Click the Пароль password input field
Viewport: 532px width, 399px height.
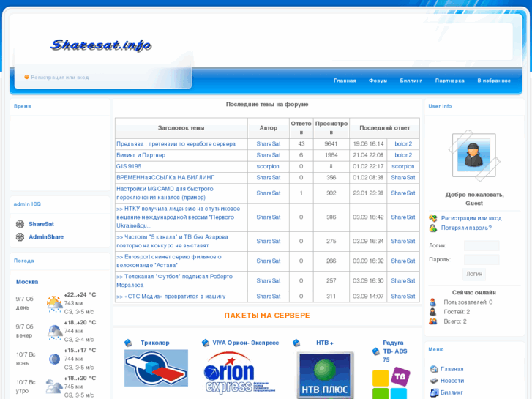tap(482, 259)
